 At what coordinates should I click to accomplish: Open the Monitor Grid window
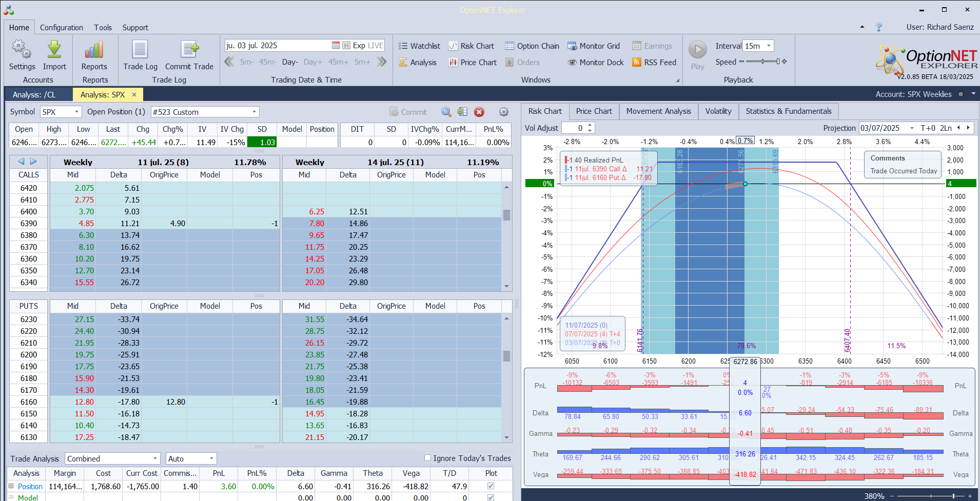click(x=593, y=46)
